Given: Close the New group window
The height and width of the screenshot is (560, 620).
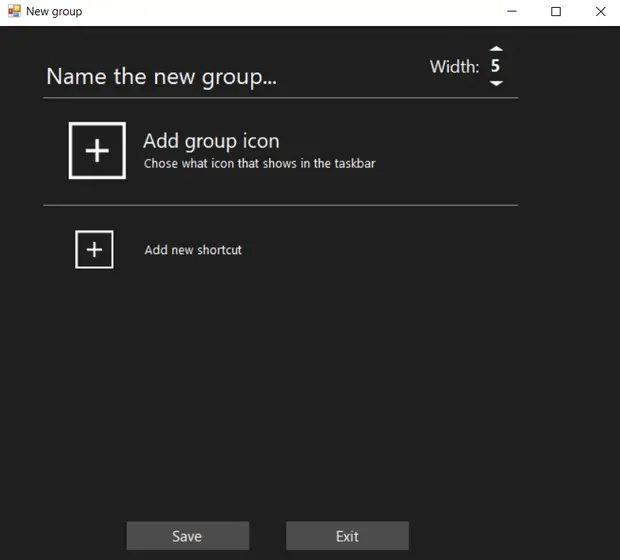Looking at the screenshot, I should 600,11.
